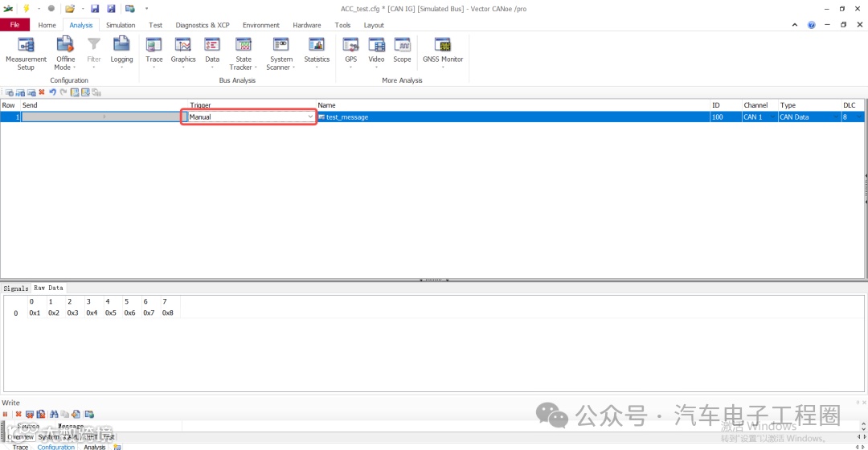Image resolution: width=868 pixels, height=450 pixels.
Task: Open the Test ribbon tab
Action: tap(156, 25)
